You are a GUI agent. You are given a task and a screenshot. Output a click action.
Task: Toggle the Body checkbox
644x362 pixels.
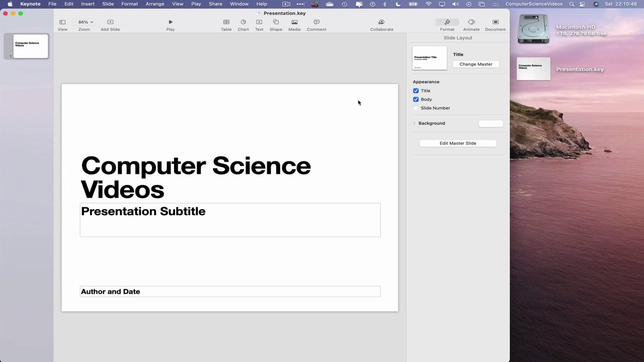416,99
